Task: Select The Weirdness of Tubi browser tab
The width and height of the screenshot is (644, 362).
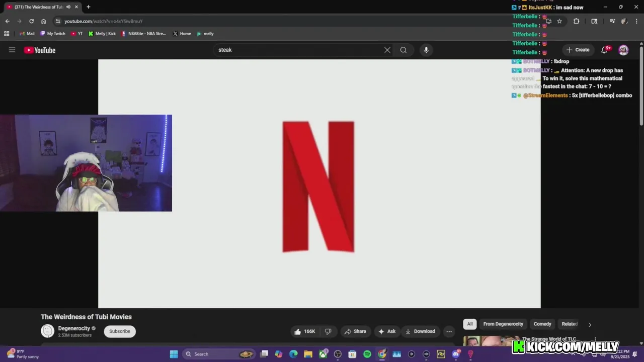Action: pyautogui.click(x=42, y=7)
